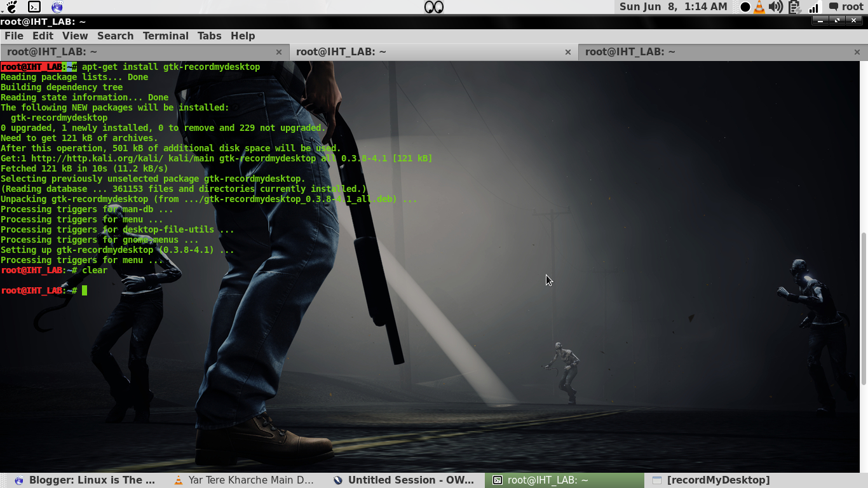The width and height of the screenshot is (868, 488).
Task: Maximize or restore the terminal window
Action: pos(837,21)
